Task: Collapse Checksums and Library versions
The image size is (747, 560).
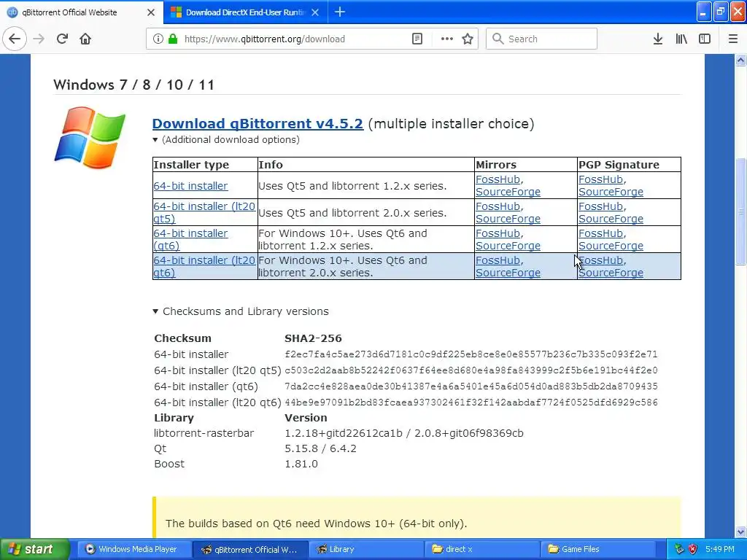Action: 241,311
